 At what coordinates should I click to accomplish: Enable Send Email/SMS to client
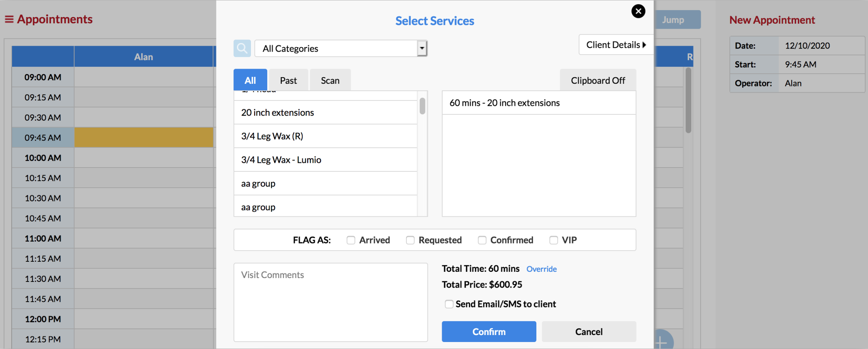tap(449, 304)
